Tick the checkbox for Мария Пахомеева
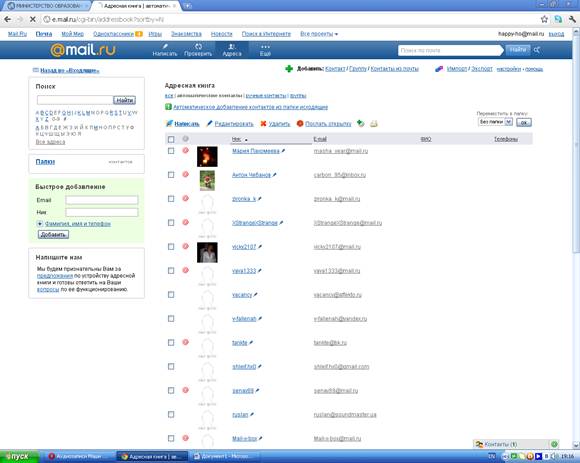 tap(171, 151)
